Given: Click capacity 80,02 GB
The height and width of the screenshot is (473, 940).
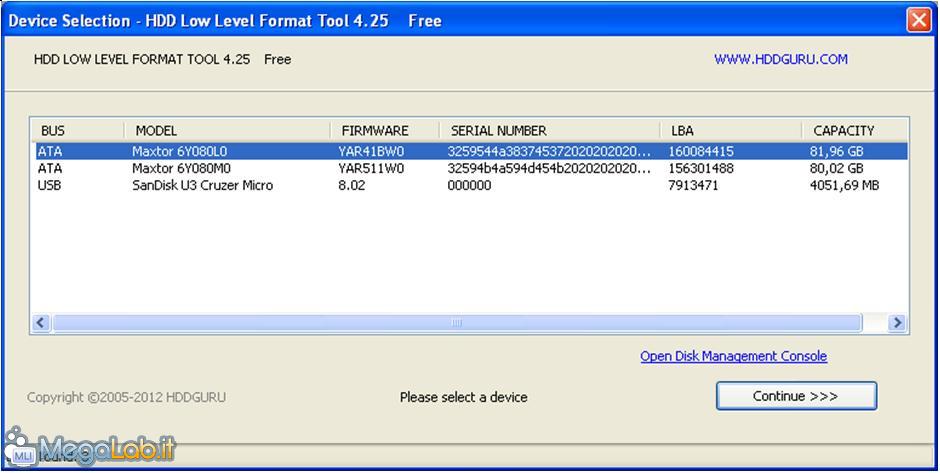Looking at the screenshot, I should tap(836, 168).
